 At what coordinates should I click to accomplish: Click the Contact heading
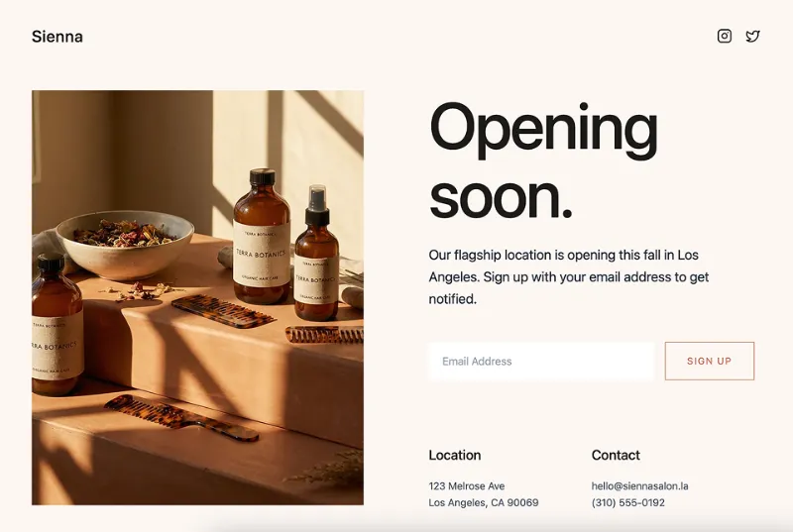tap(616, 455)
